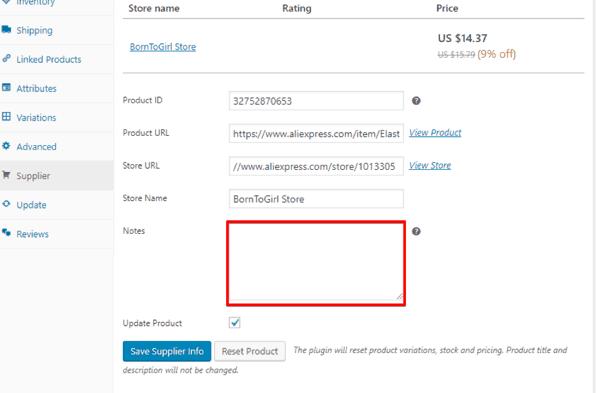The image size is (596, 393).
Task: Click the Product URL label
Action: click(146, 133)
